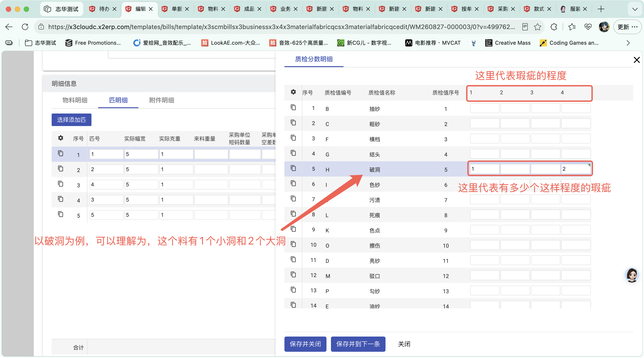The image size is (644, 358).
Task: Open the favorites list icon
Action: pos(572,27)
